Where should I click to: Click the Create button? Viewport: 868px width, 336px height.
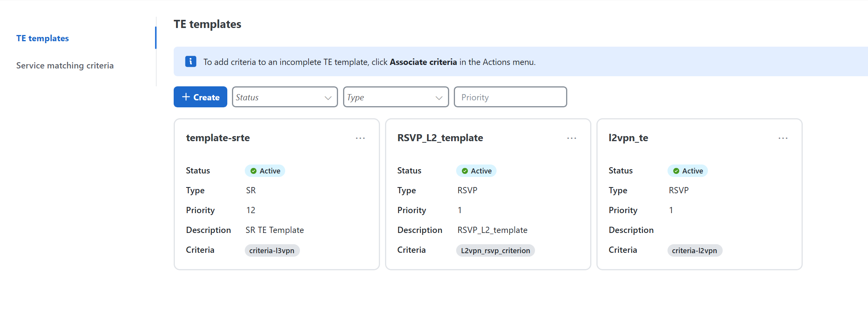(x=200, y=97)
